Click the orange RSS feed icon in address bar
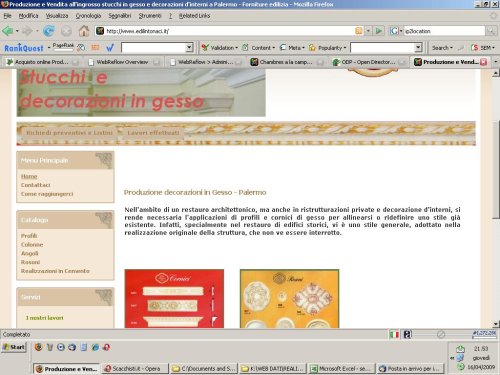Image resolution: width=500 pixels, height=375 pixels. pyautogui.click(x=359, y=31)
